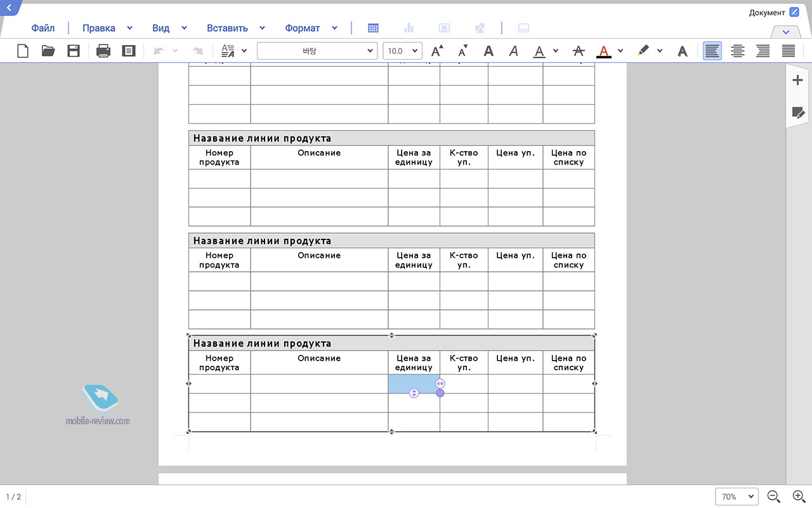The width and height of the screenshot is (812, 508).
Task: Enable center text alignment
Action: pyautogui.click(x=738, y=51)
